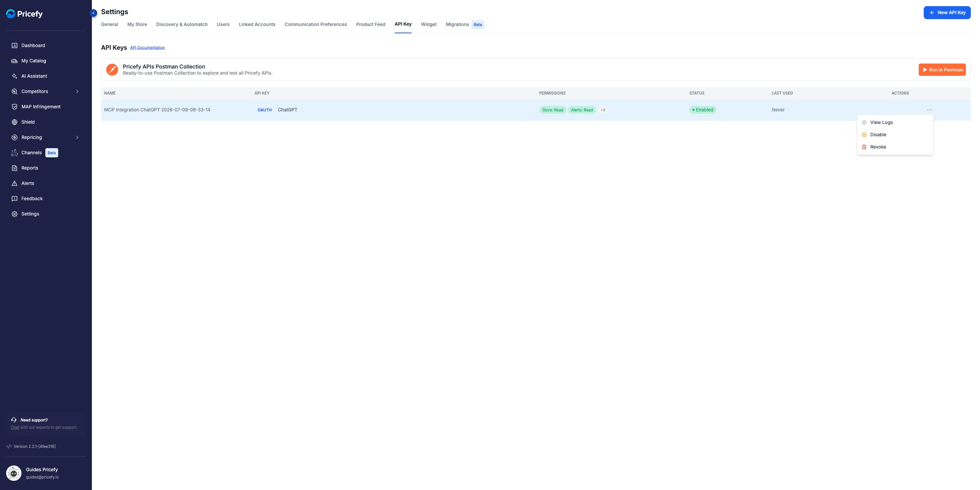This screenshot has height=490, width=980.
Task: Switch to the My Store tab
Action: coord(137,24)
